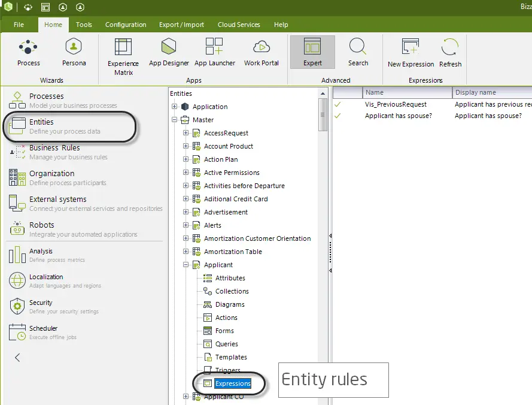
Task: Open the Help tab
Action: [x=281, y=25]
